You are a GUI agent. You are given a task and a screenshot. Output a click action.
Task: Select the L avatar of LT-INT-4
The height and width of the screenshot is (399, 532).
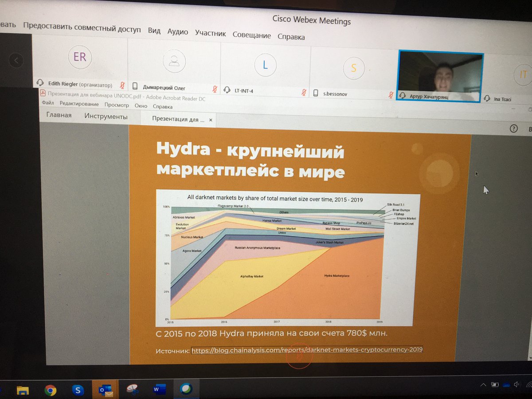(265, 65)
